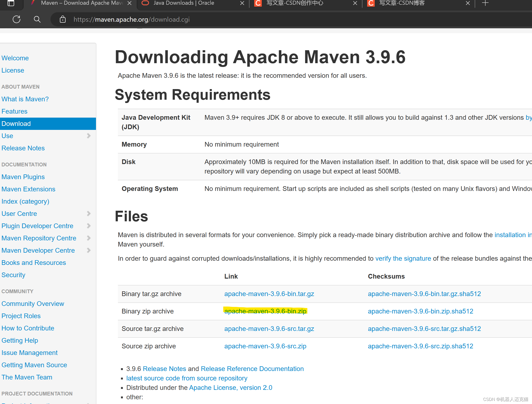Open Community Overview link
Image resolution: width=532 pixels, height=404 pixels.
(x=33, y=304)
